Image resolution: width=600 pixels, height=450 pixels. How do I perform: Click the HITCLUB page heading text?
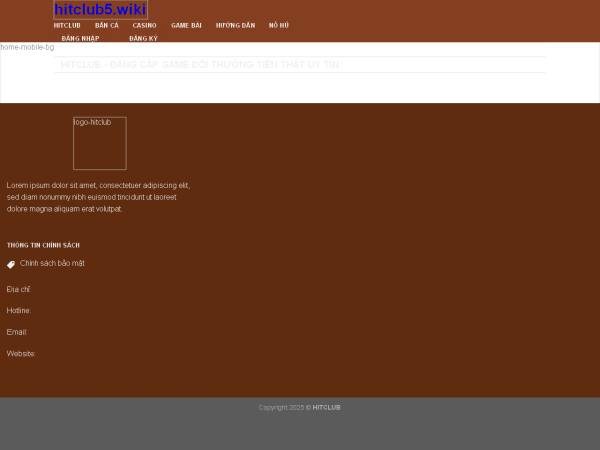200,65
